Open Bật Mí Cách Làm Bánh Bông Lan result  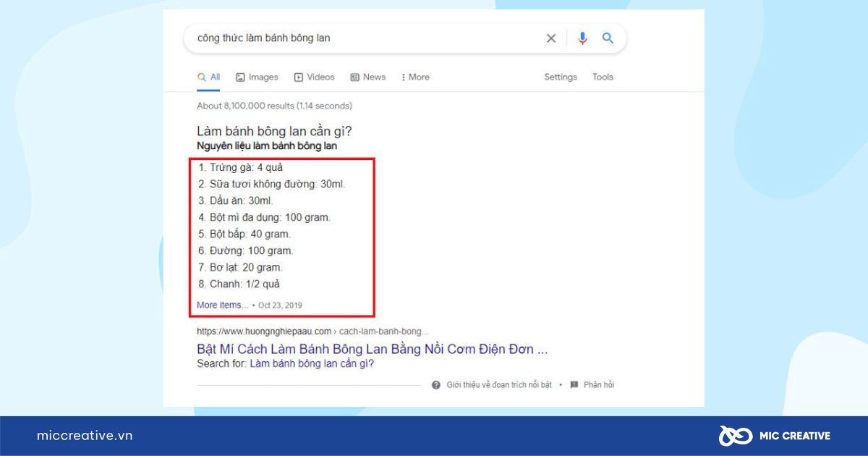pos(372,349)
